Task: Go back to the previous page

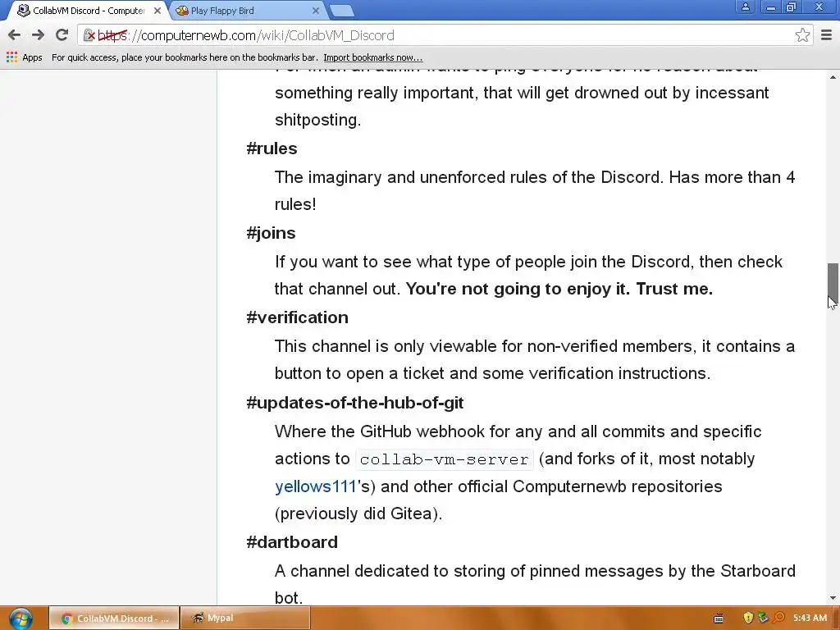Action: coord(15,35)
